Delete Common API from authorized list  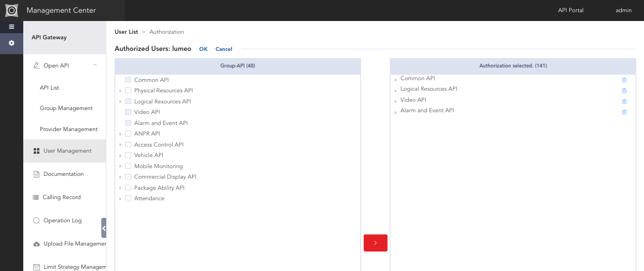[x=624, y=80]
